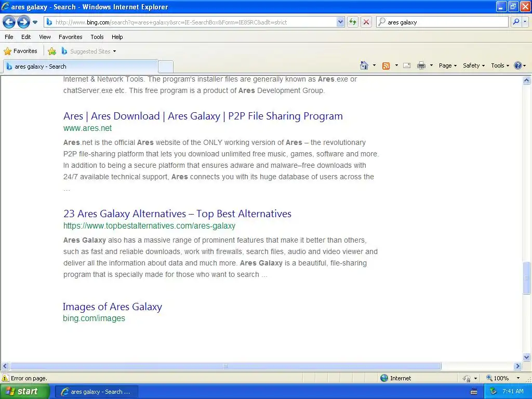The image size is (532, 399).
Task: Open the Page command bar menu
Action: point(447,65)
